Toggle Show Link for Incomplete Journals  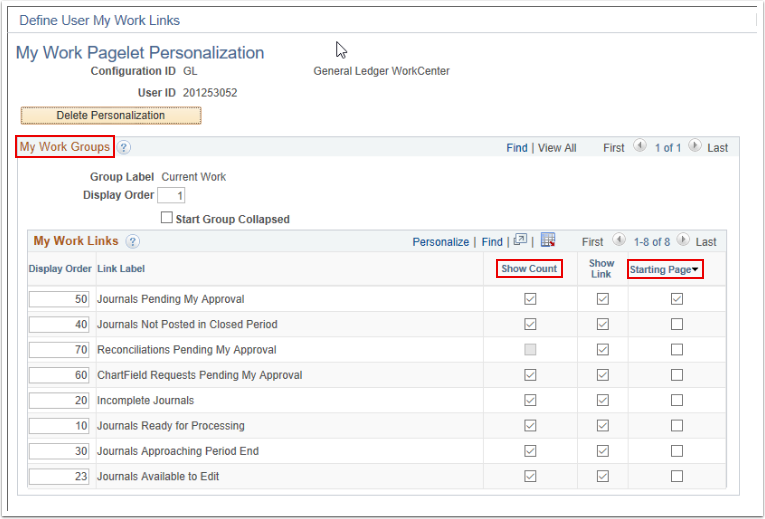pos(603,400)
